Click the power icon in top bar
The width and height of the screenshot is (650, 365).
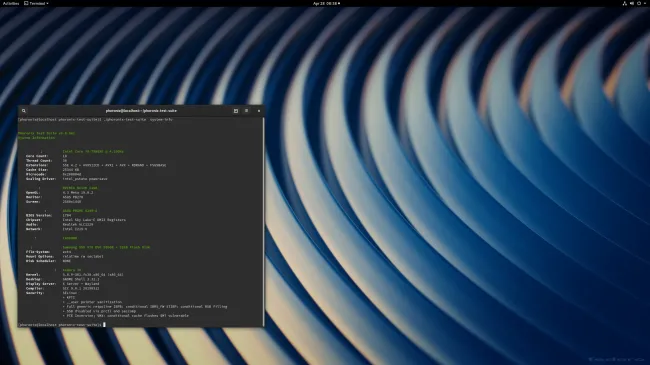point(639,3)
